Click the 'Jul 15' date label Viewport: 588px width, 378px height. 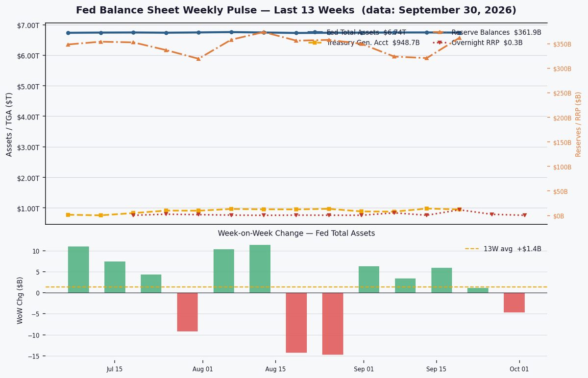[x=115, y=369]
